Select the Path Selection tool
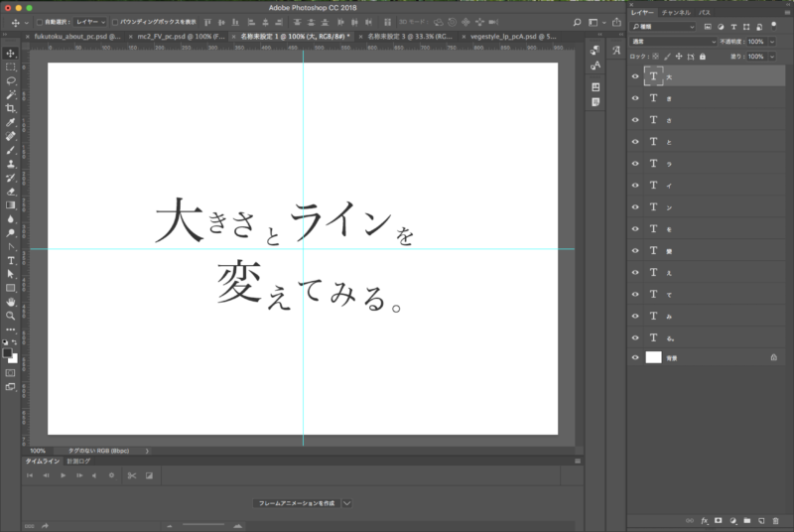This screenshot has height=532, width=794. pos(11,274)
